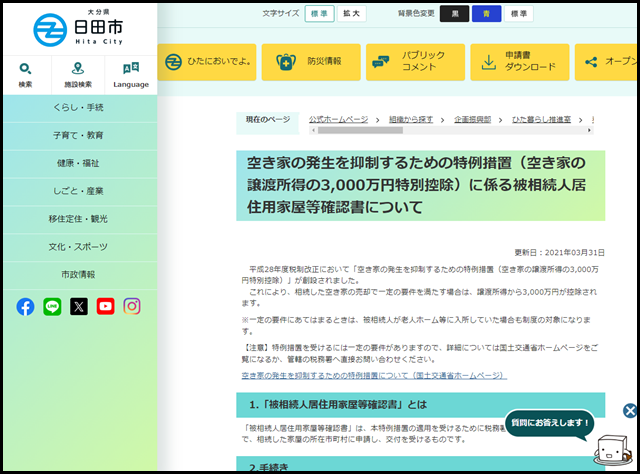Screen dimensions: 640x474
Task: Change background color to black (黒)
Action: (x=454, y=14)
